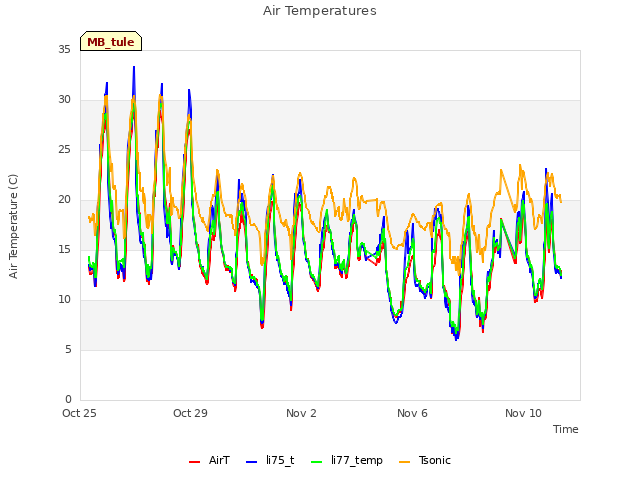Click the 30 y-axis tick label

64,100
